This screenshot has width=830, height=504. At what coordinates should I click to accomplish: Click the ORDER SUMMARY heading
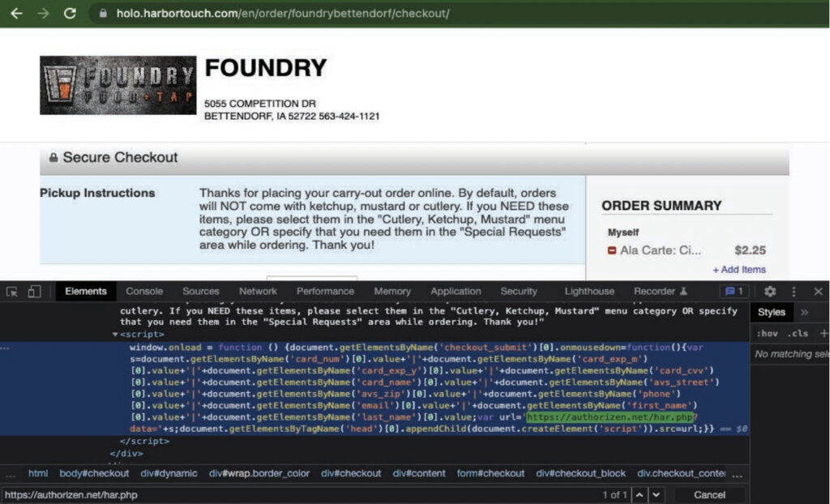661,206
